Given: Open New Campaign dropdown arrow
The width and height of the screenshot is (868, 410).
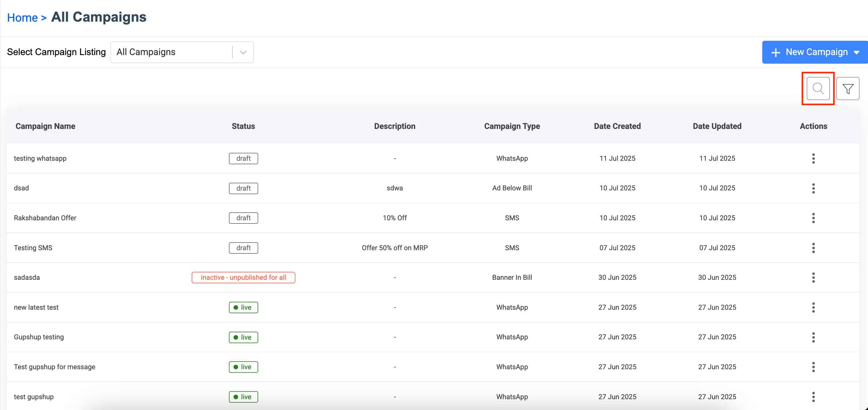Looking at the screenshot, I should (856, 53).
